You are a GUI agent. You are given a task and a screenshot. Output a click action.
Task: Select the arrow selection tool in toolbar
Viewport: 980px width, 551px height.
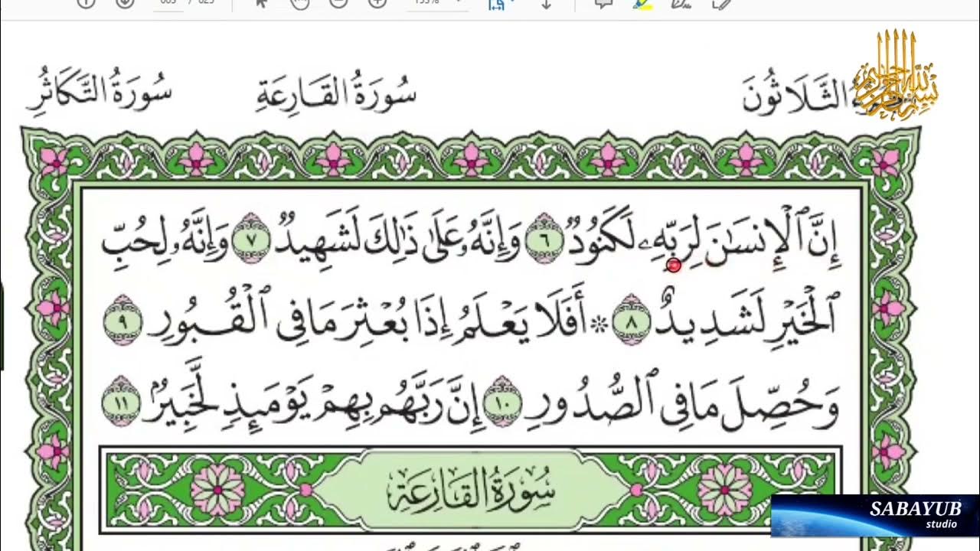pyautogui.click(x=262, y=3)
